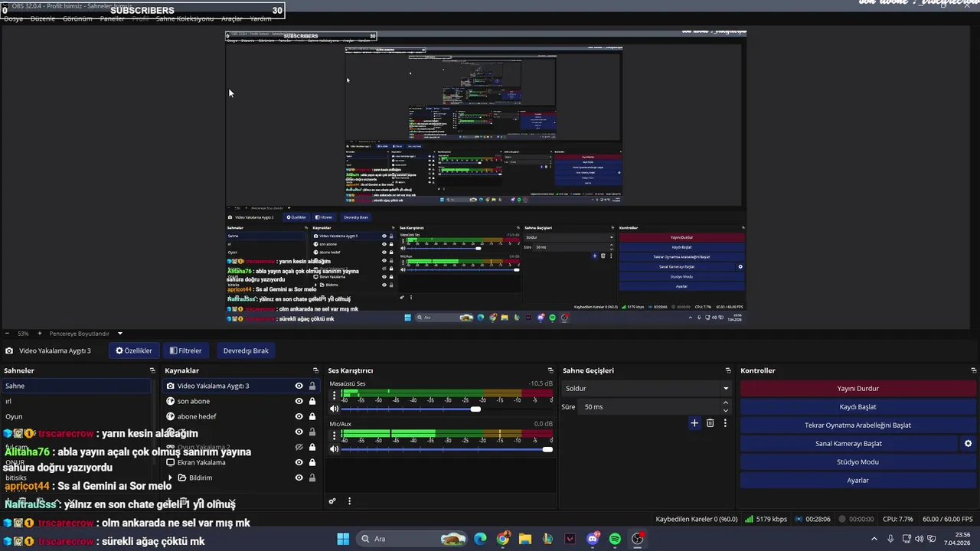
Task: Show the Oyun Yakalama 2 source
Action: (299, 447)
